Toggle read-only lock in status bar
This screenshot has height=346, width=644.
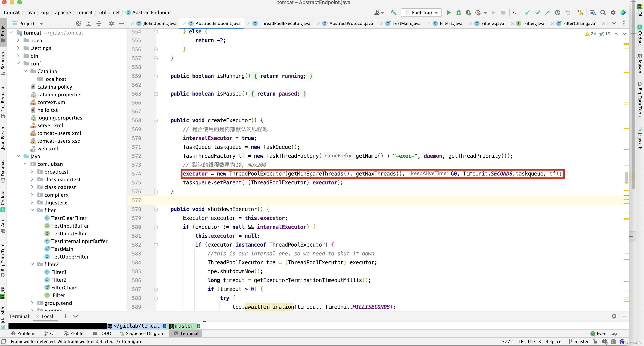click(595, 342)
